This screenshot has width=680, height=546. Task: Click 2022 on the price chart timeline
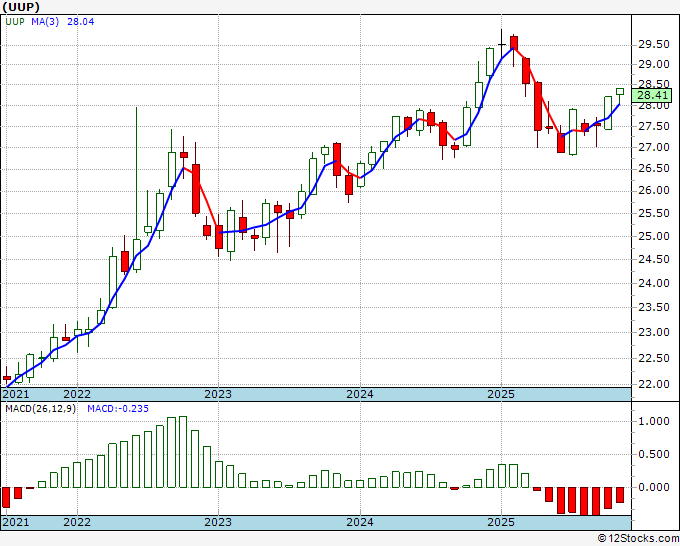tap(77, 394)
